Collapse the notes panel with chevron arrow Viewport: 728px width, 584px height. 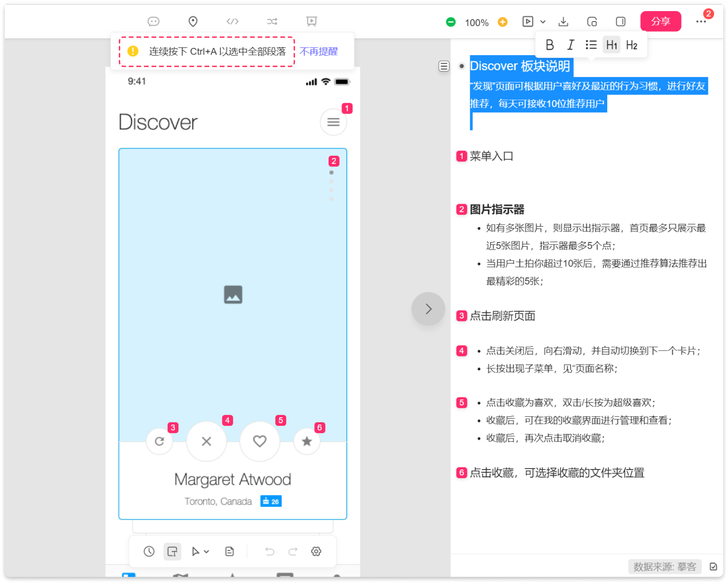point(428,309)
